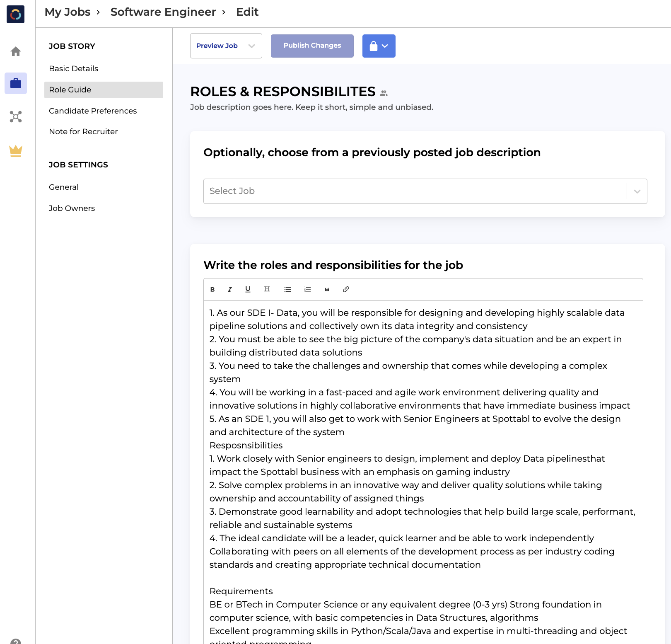Open the Select Job dropdown

pyautogui.click(x=637, y=191)
